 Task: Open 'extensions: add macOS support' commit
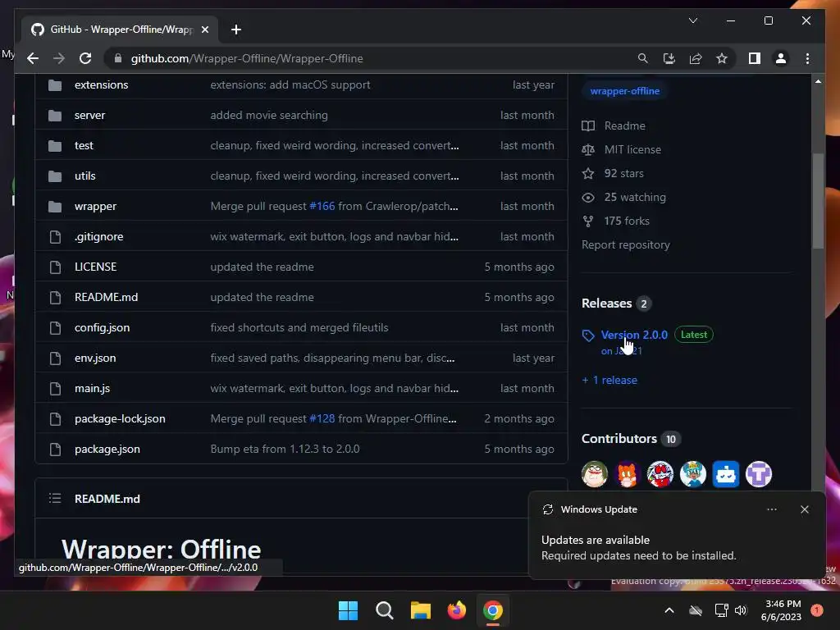[290, 84]
